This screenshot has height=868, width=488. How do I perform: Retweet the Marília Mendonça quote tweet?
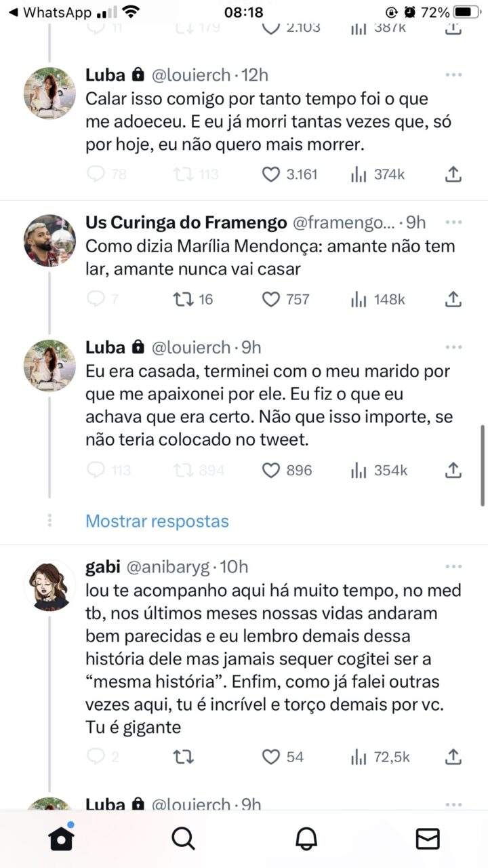pyautogui.click(x=183, y=299)
